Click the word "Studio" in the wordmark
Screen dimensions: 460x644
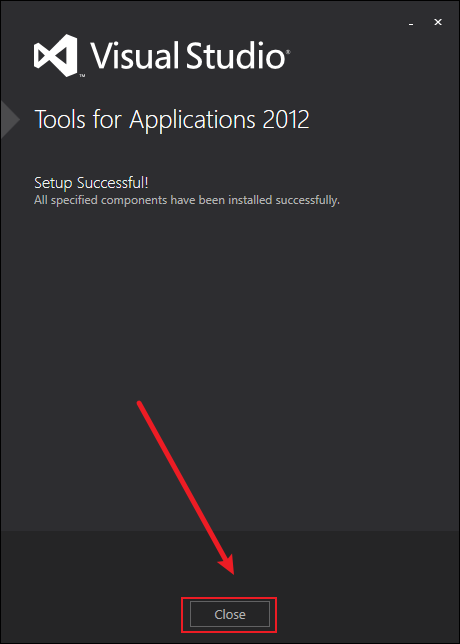[235, 55]
